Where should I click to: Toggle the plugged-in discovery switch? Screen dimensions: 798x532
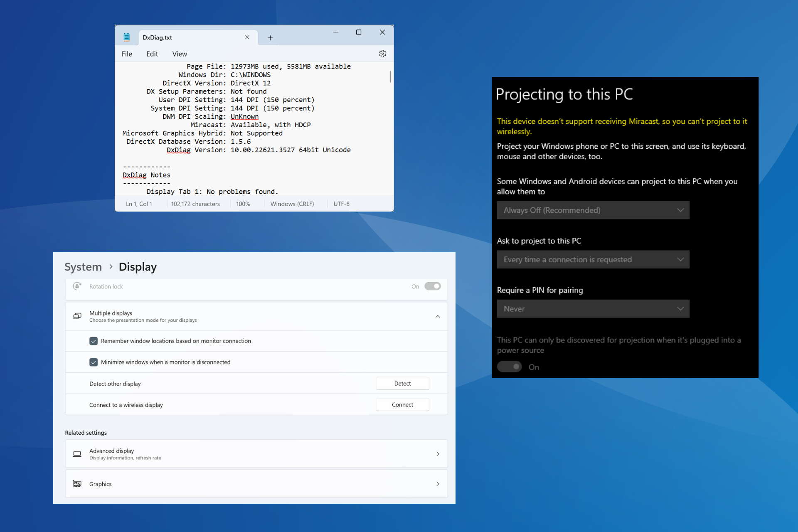click(510, 367)
